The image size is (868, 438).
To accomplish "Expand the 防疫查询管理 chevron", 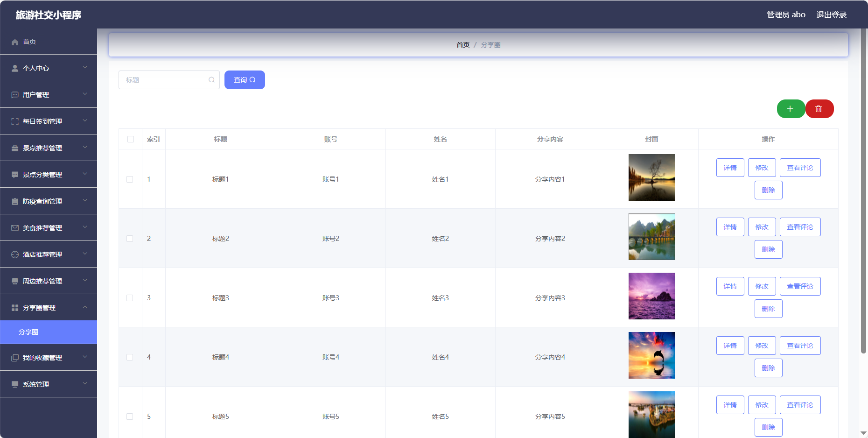I will click(85, 200).
